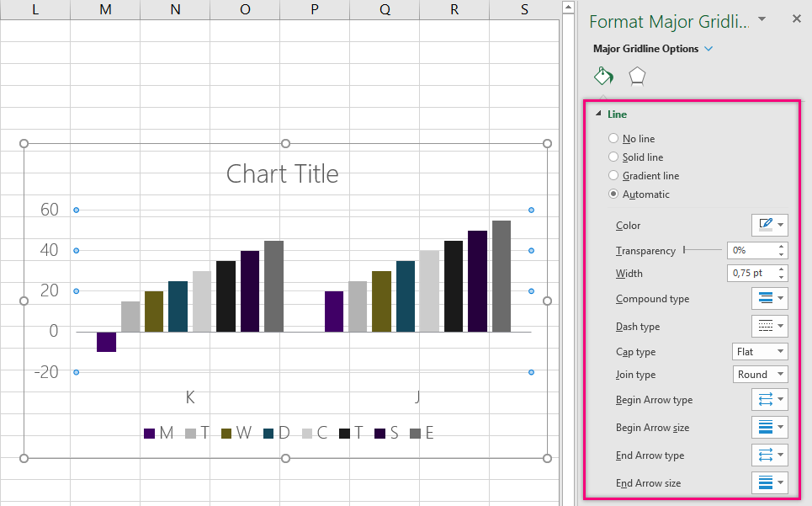812x506 pixels.
Task: Increase Transparency with the up spinner arrow
Action: click(x=782, y=246)
